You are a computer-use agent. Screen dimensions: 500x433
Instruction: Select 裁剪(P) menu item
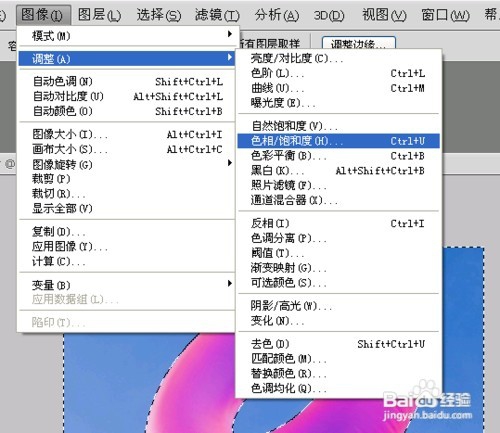click(x=127, y=179)
